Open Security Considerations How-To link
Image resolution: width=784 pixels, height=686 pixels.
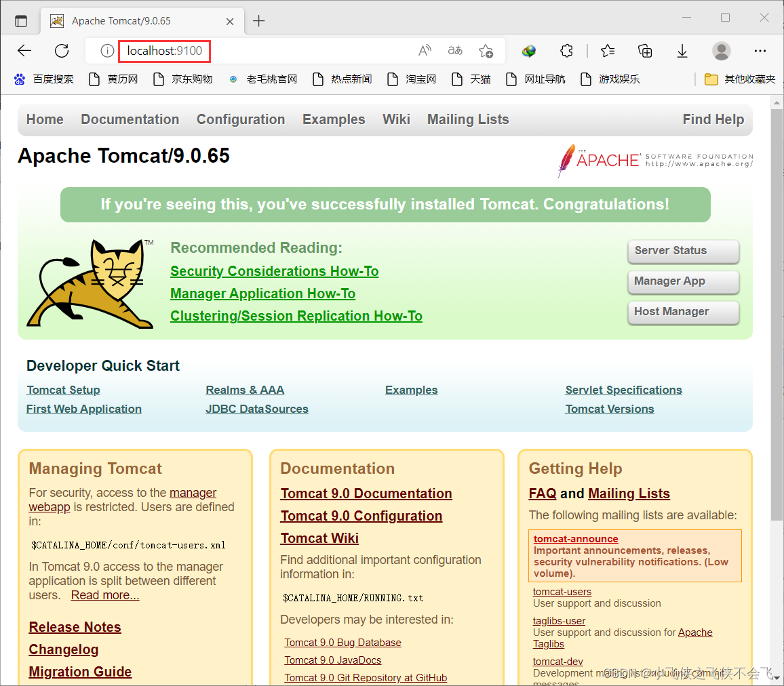tap(274, 271)
